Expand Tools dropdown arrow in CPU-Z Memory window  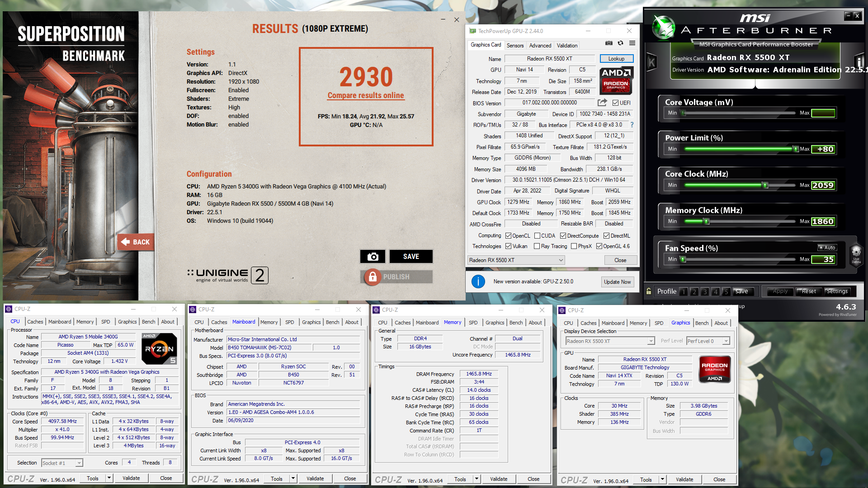476,479
